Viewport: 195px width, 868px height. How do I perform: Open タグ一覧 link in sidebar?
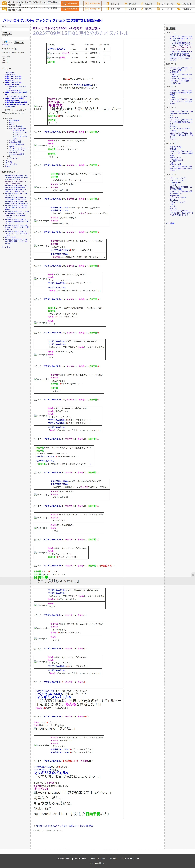8,162
